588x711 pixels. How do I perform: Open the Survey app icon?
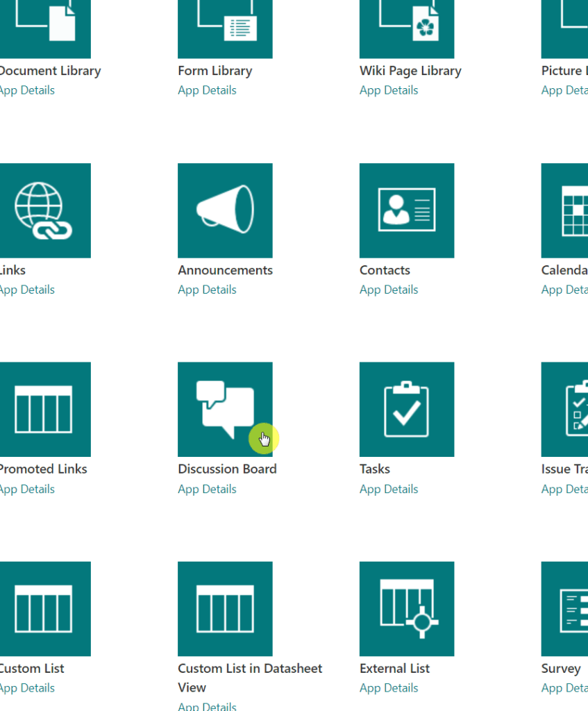564,608
